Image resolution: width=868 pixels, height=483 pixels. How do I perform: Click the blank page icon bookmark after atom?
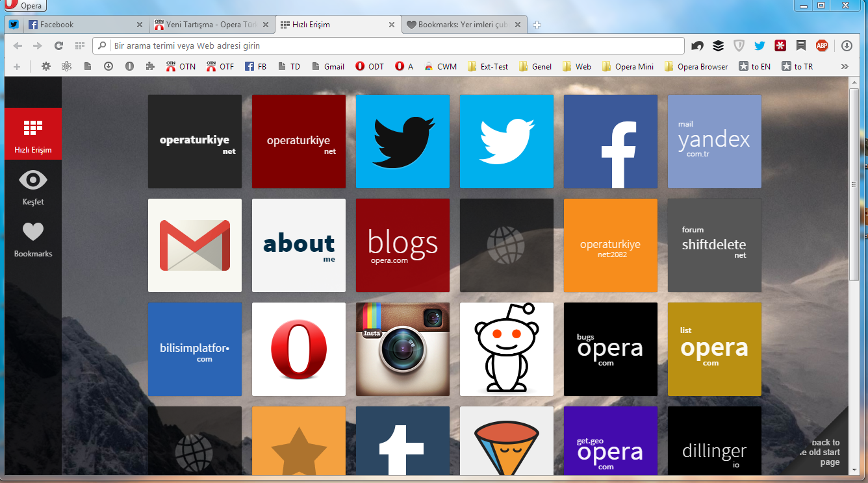coord(88,66)
